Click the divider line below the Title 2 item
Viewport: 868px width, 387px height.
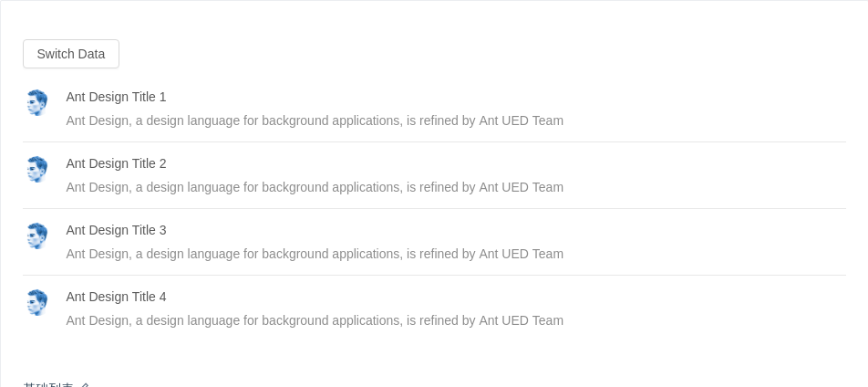(434, 208)
